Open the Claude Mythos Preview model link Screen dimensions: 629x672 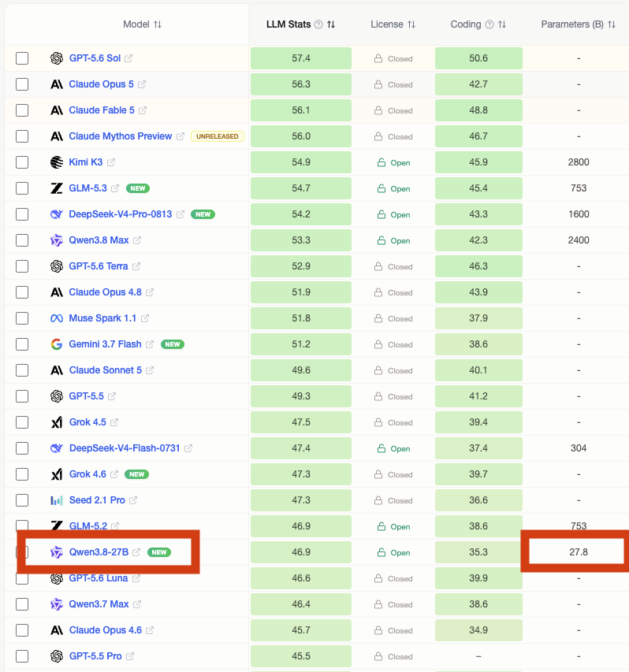pos(121,136)
